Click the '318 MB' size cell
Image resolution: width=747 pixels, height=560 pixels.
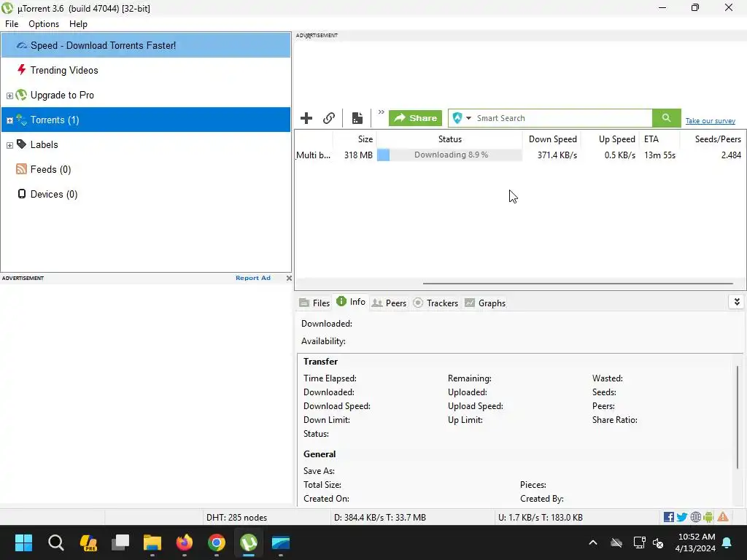click(x=358, y=155)
